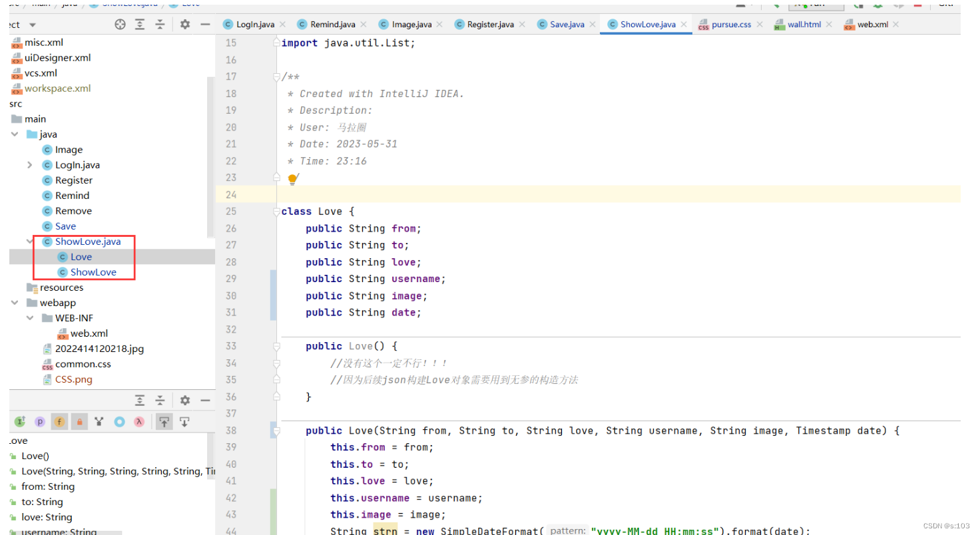
Task: Toggle the blue circle filter in Structure toolbar
Action: (119, 421)
